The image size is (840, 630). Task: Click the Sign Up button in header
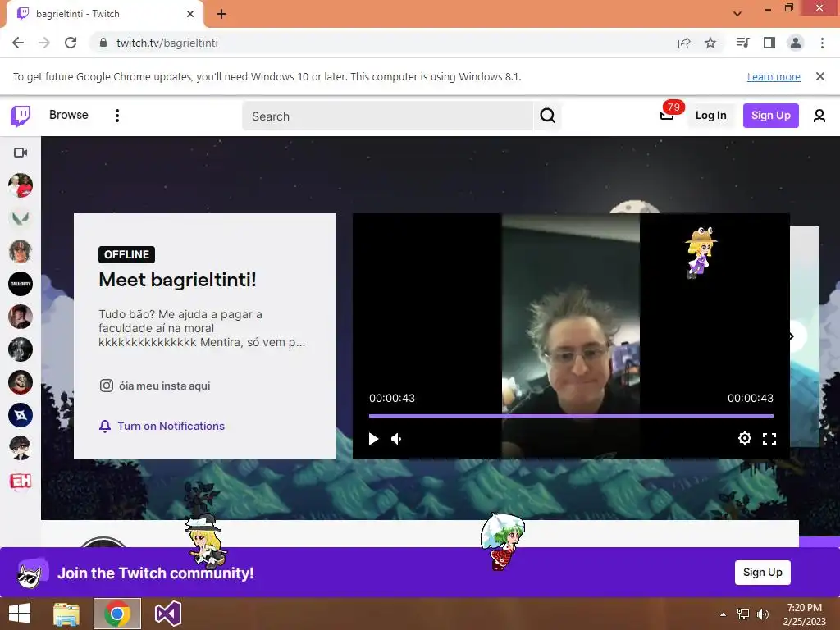[x=770, y=115]
